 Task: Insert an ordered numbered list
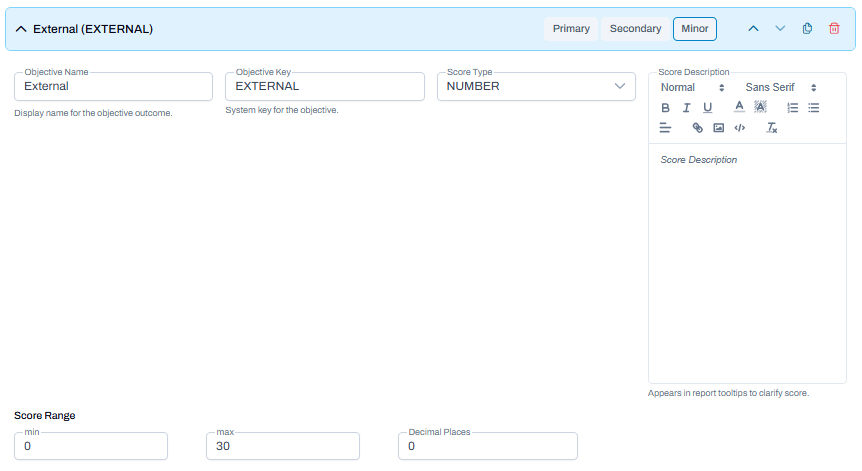pos(792,108)
